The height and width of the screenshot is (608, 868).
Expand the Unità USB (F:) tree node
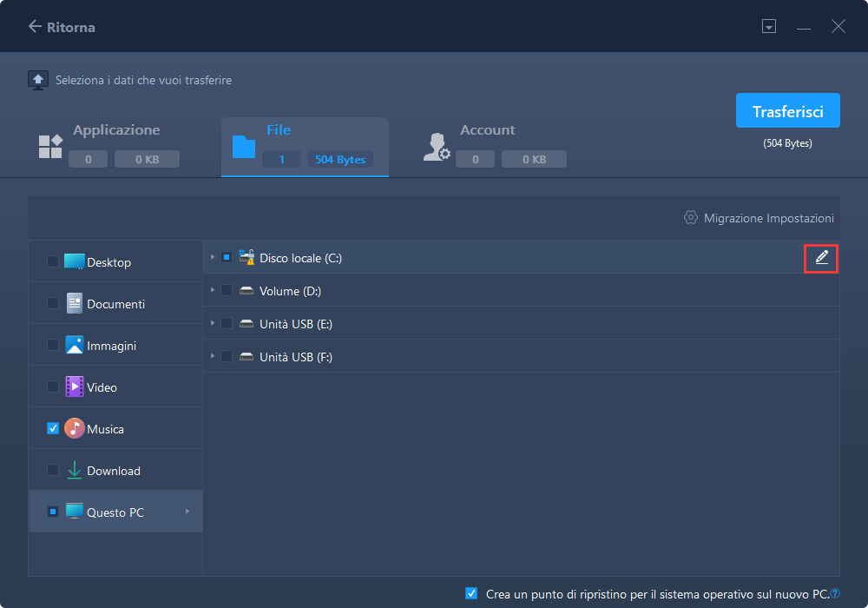click(x=213, y=356)
